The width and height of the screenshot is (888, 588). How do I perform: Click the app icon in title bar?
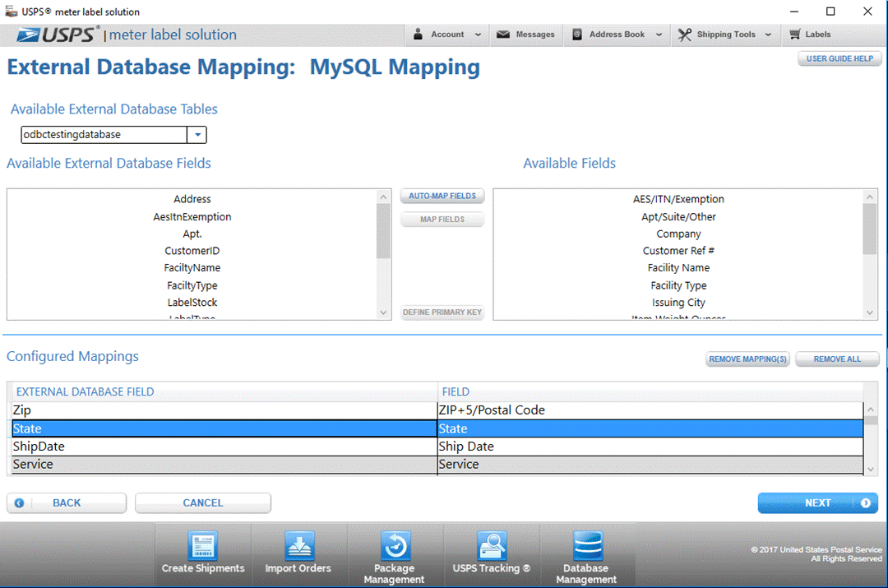(x=11, y=12)
